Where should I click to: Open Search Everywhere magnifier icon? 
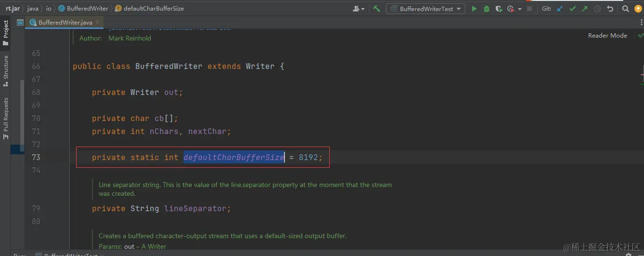(x=625, y=9)
